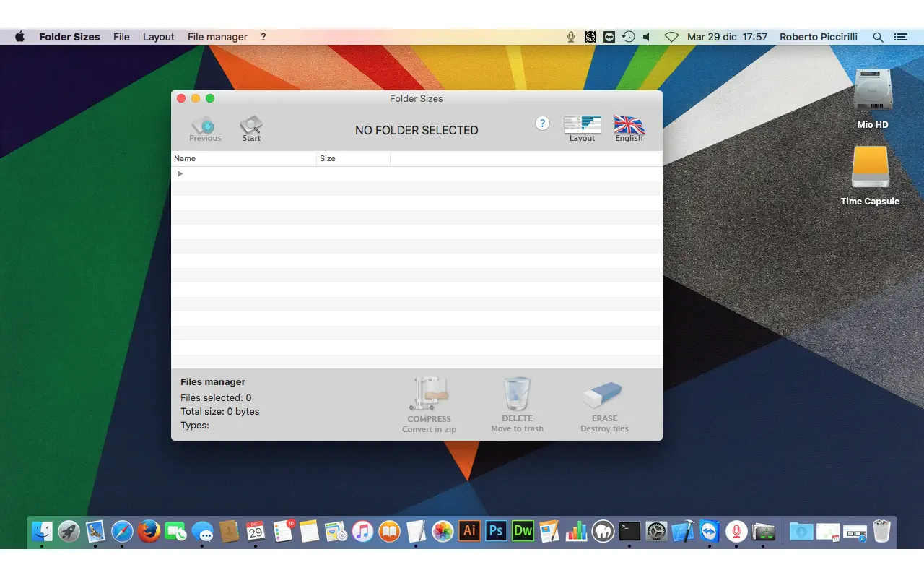Click the English flag language icon
924x578 pixels.
pyautogui.click(x=628, y=124)
